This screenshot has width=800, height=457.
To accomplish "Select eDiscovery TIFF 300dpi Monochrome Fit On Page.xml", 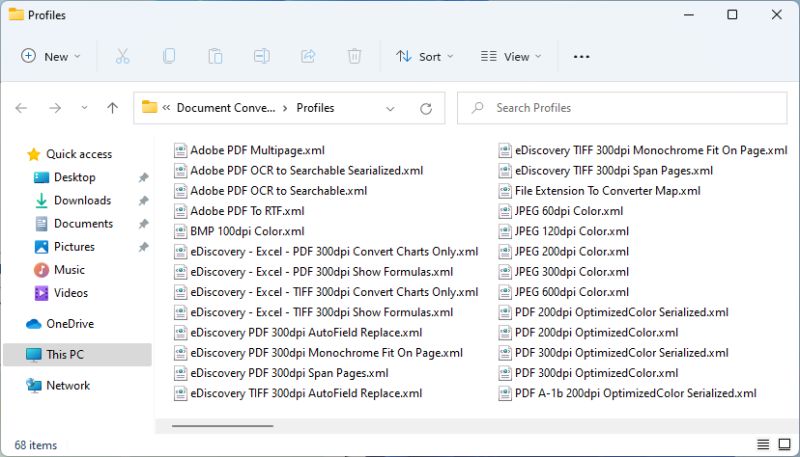I will click(651, 150).
